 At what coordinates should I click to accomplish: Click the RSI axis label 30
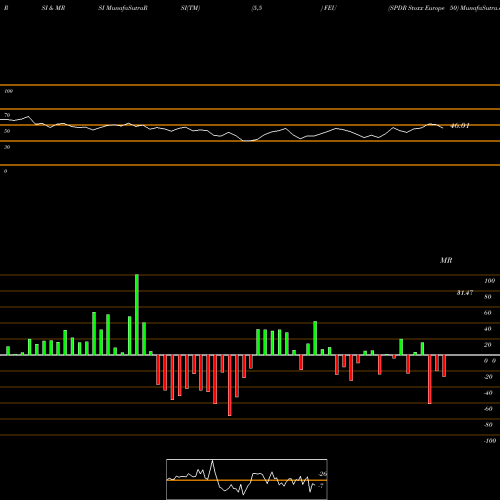(x=7, y=147)
